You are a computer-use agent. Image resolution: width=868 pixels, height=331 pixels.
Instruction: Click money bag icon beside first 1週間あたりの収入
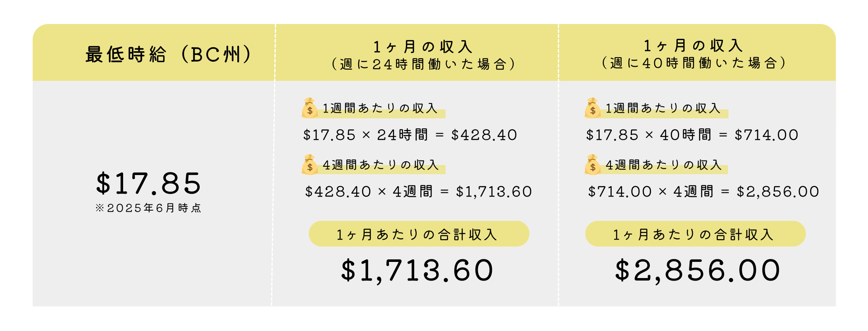310,108
